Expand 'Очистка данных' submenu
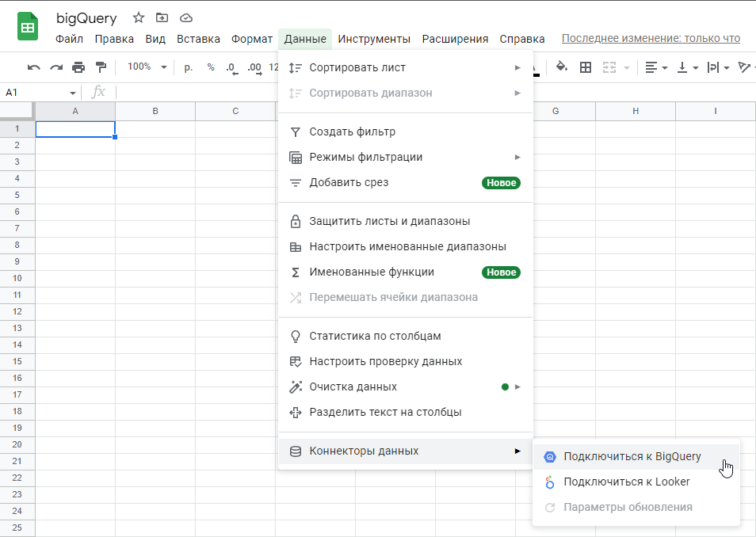 406,387
